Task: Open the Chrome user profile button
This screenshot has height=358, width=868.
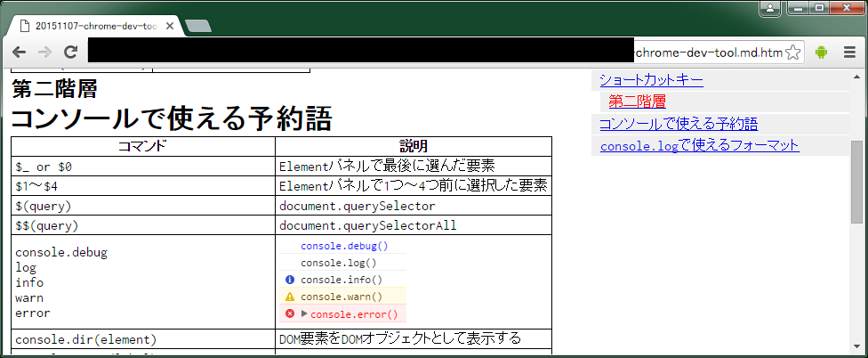Action: click(770, 8)
